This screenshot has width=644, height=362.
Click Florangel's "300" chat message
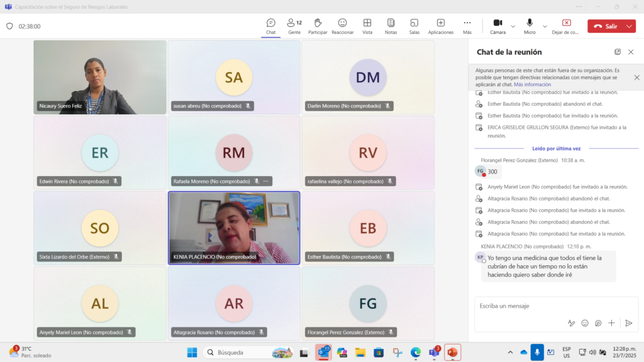(492, 172)
